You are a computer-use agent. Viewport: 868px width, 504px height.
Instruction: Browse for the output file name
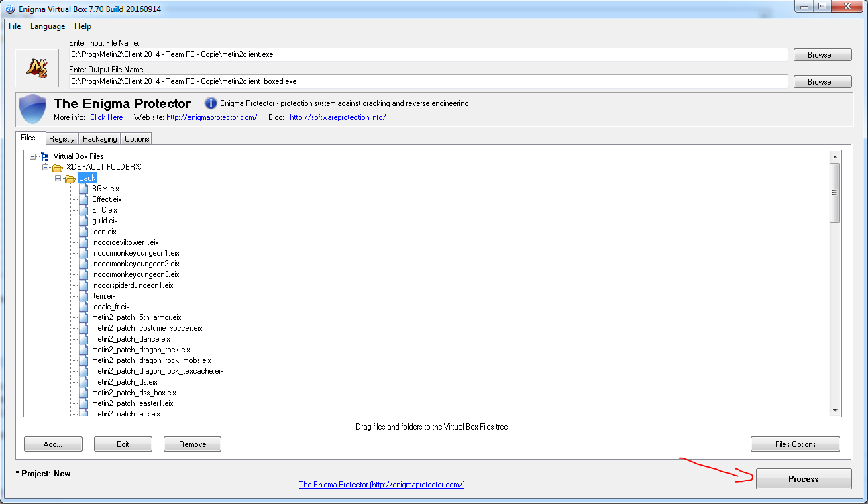[822, 82]
